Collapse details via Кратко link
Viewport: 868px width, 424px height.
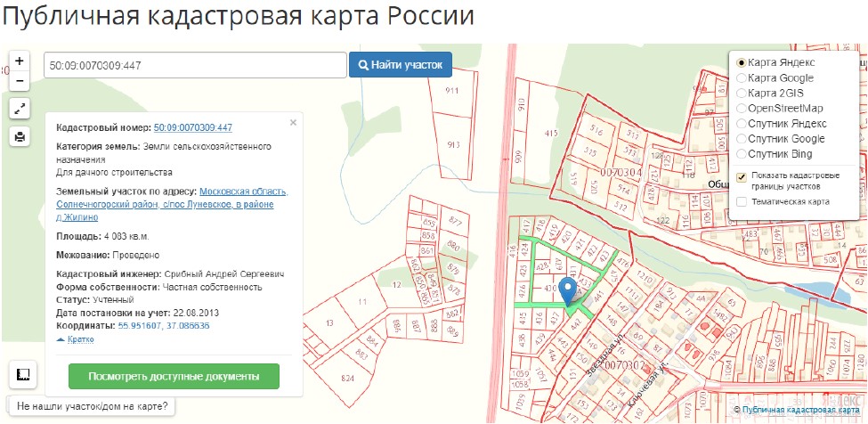(x=77, y=340)
